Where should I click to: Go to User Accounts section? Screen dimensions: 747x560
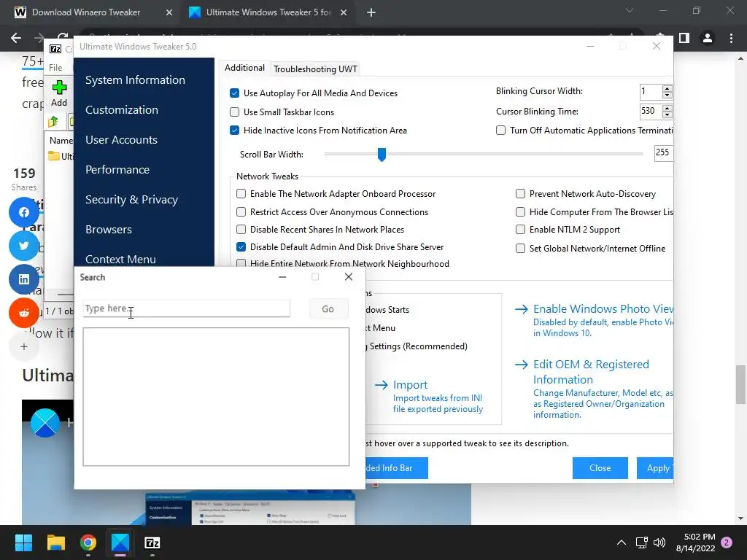121,140
